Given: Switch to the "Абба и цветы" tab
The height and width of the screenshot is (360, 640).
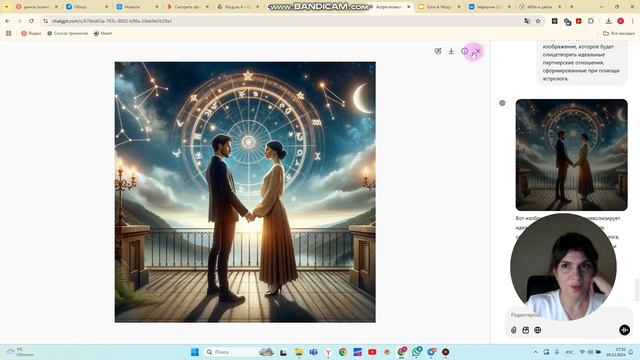Looking at the screenshot, I should point(540,7).
